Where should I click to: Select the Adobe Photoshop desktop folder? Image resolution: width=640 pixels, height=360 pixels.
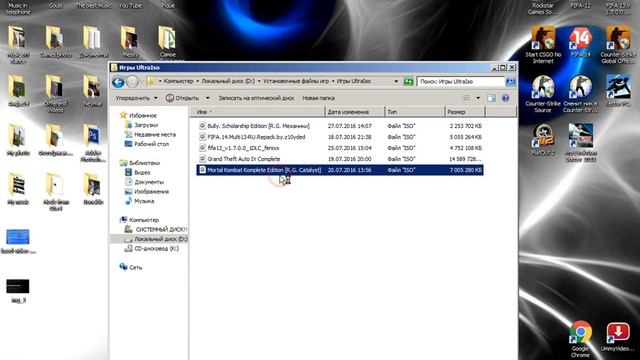click(93, 143)
